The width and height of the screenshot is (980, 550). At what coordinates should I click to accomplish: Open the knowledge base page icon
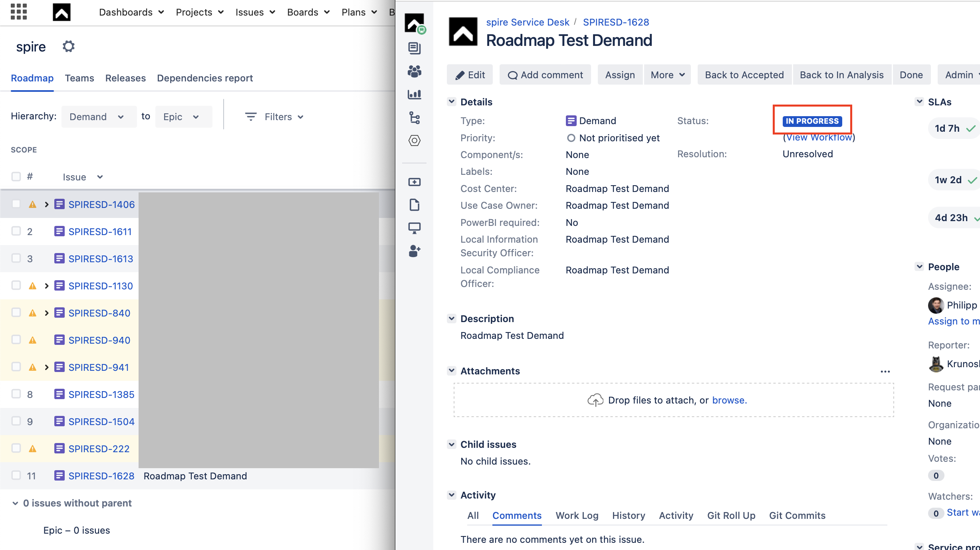pyautogui.click(x=415, y=205)
